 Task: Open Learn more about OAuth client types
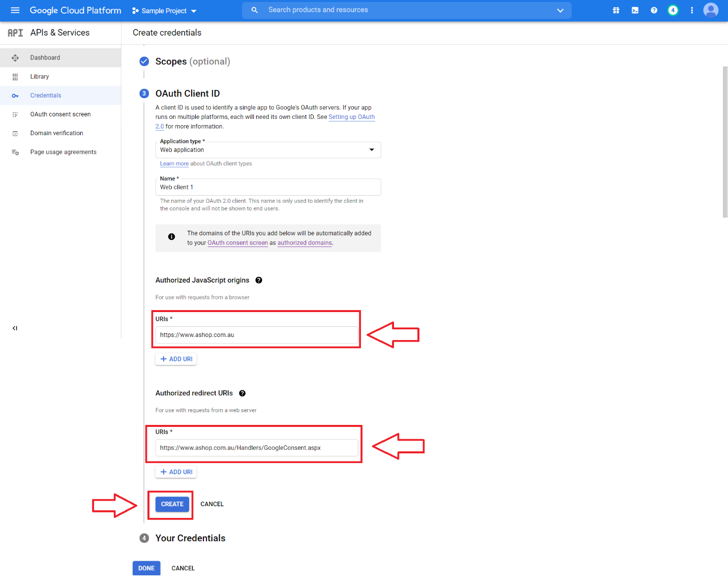point(174,164)
